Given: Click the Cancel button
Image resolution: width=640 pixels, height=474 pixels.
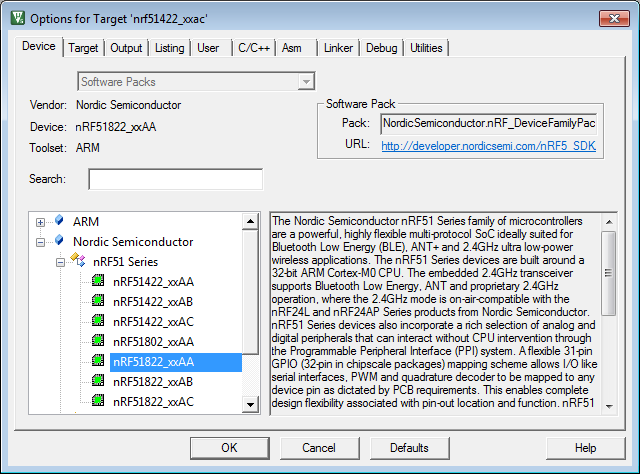Looking at the screenshot, I should [319, 448].
